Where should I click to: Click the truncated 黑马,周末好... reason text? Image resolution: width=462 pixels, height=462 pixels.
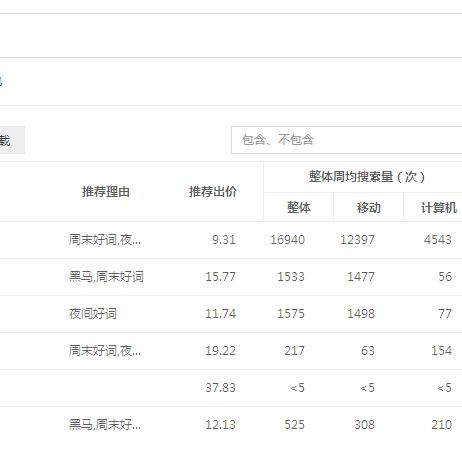pyautogui.click(x=105, y=425)
